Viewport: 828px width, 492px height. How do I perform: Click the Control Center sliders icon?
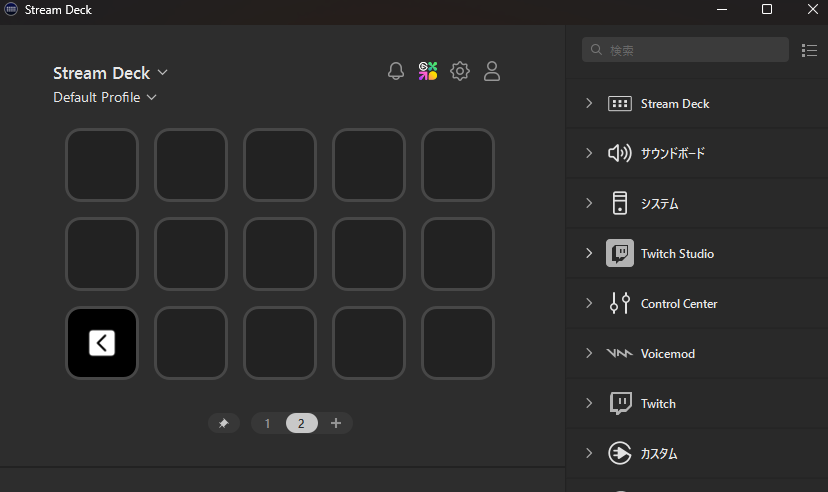tap(620, 304)
